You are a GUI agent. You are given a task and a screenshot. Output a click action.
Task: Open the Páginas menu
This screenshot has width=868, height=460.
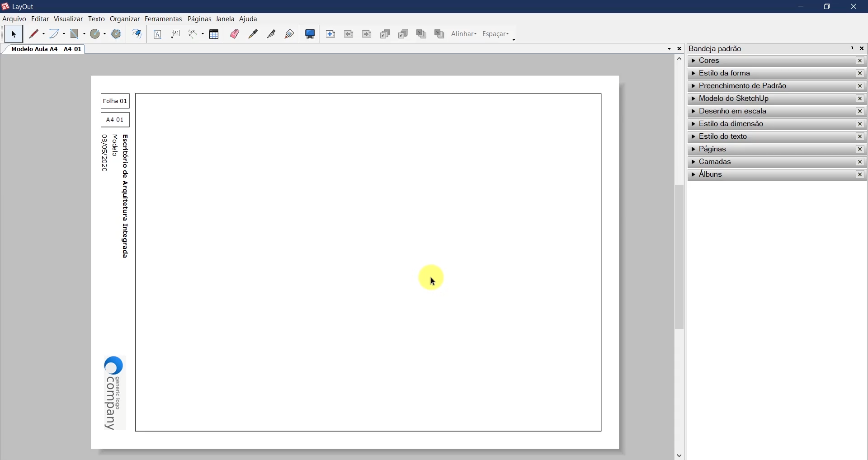[199, 19]
